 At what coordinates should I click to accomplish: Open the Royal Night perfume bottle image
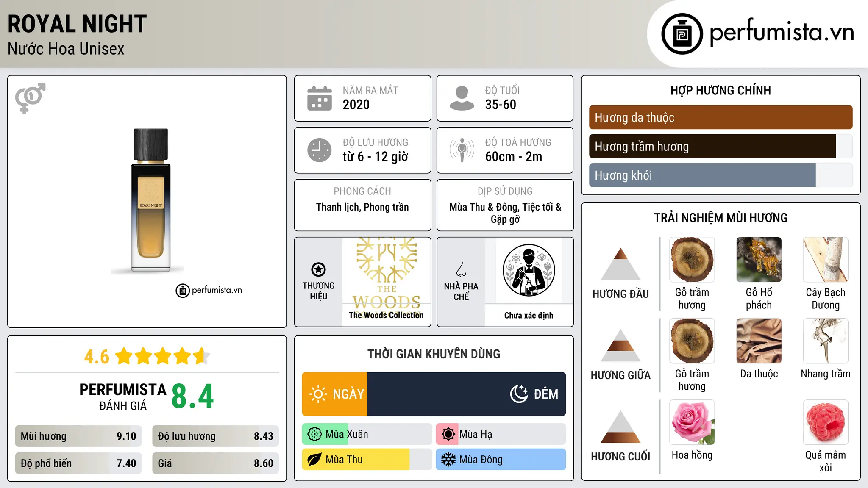point(151,200)
